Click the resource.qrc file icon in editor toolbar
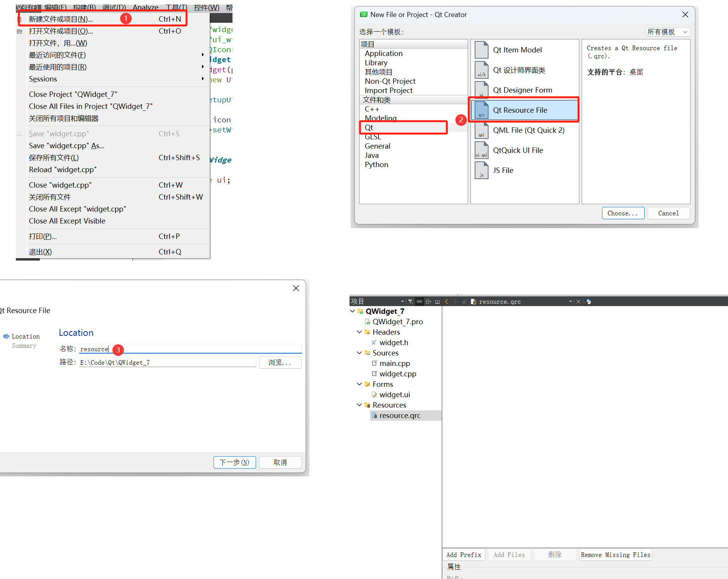 pos(473,301)
